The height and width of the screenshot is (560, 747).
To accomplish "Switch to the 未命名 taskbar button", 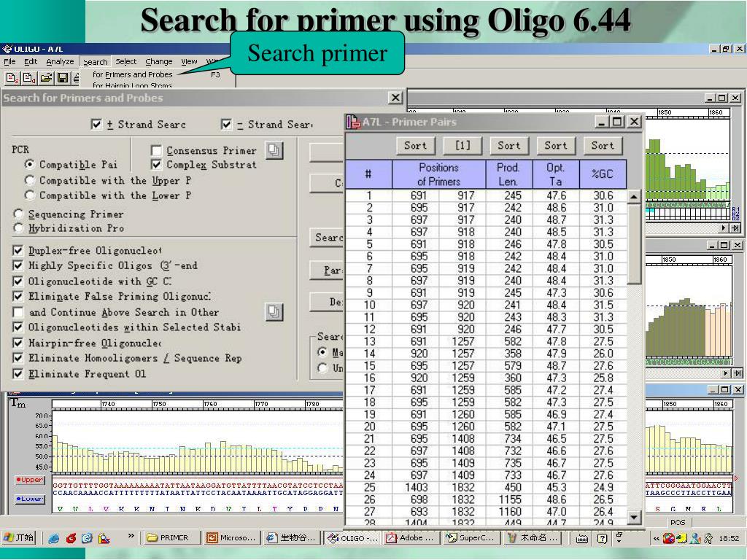I will 533,538.
